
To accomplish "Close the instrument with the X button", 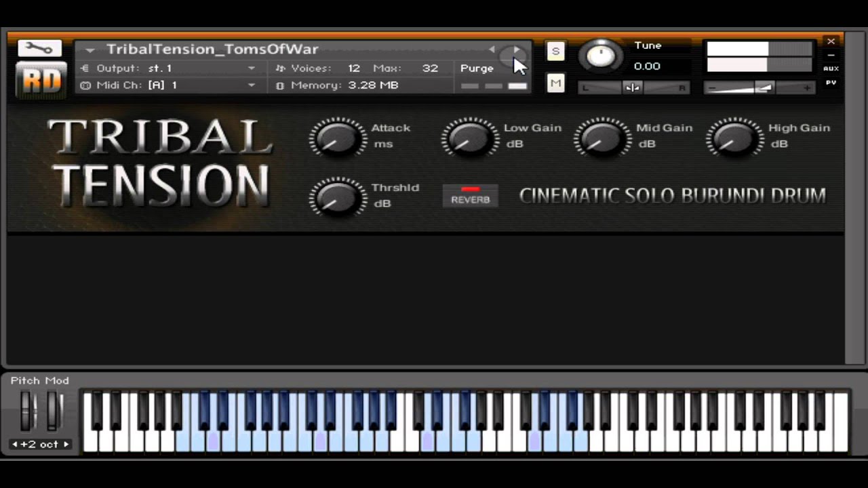I will pos(831,42).
